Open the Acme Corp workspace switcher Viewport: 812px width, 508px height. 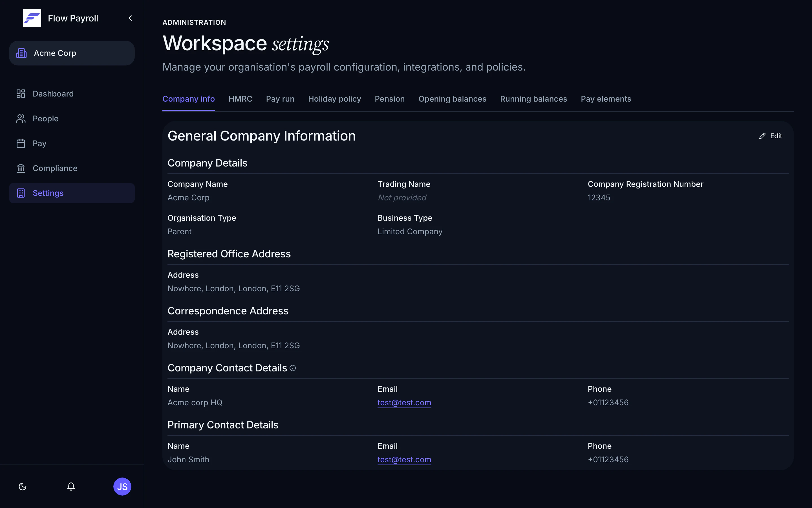[72, 53]
